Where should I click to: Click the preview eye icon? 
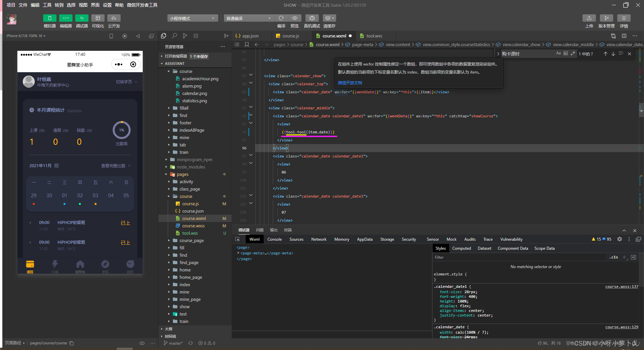click(294, 18)
